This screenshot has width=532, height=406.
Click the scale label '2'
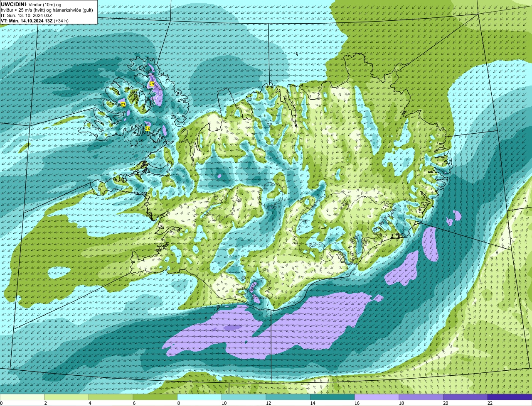click(45, 403)
